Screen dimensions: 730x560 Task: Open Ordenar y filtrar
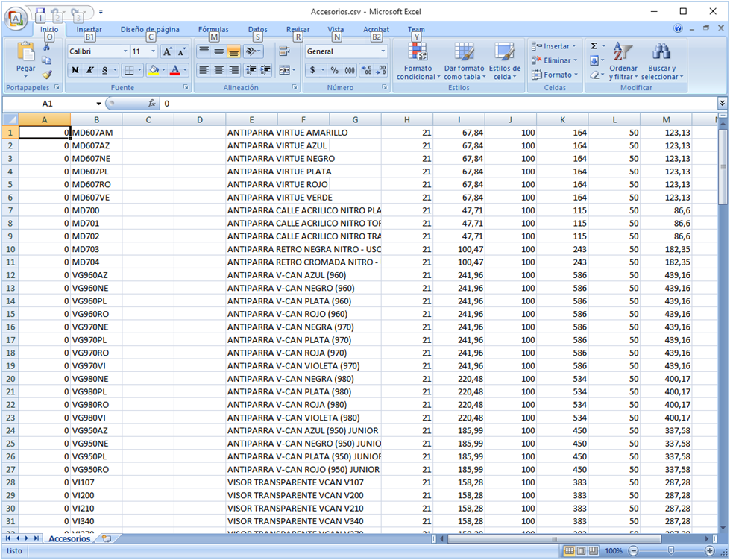coord(623,61)
